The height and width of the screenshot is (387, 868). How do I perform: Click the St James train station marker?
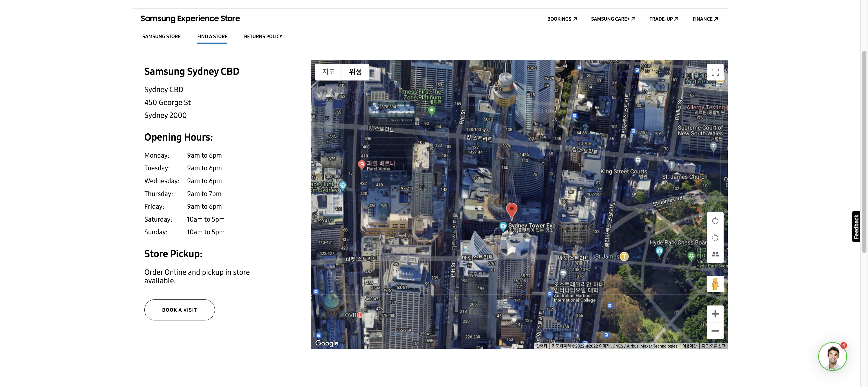click(x=624, y=256)
